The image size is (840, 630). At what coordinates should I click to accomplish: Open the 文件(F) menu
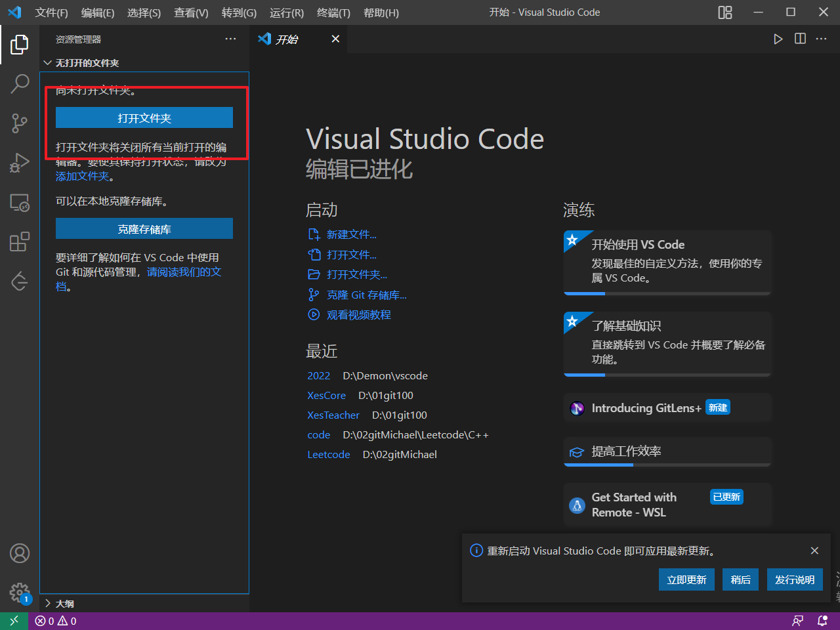(52, 12)
